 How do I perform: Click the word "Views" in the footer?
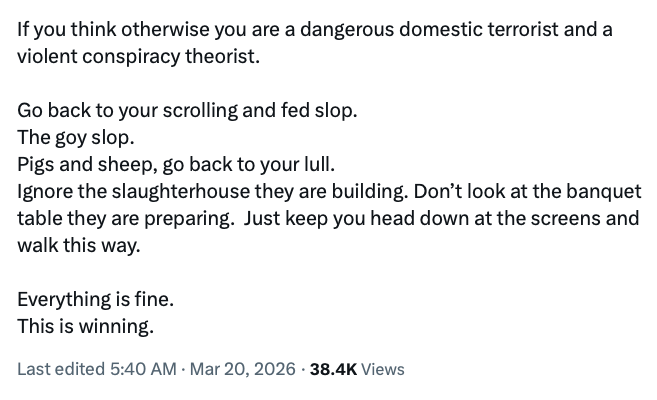coord(382,369)
